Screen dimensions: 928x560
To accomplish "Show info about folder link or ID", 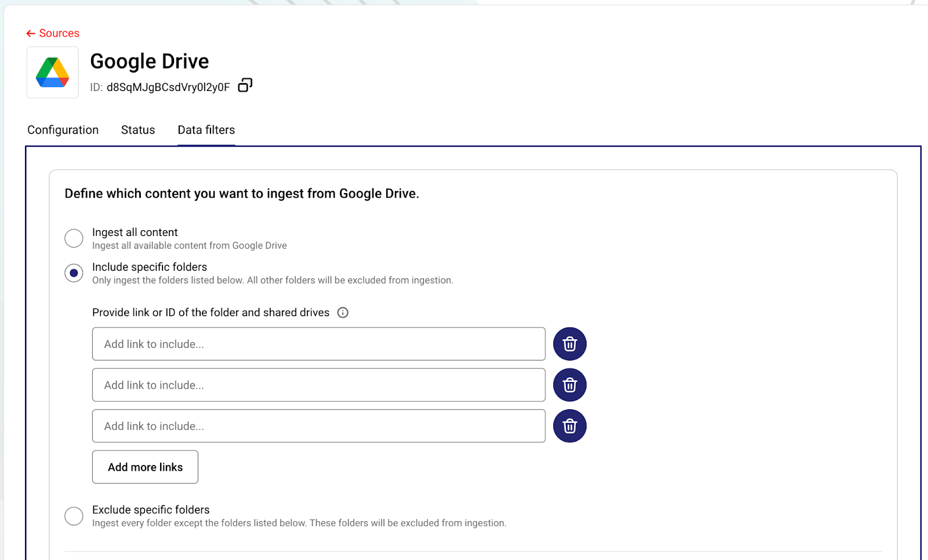I will click(343, 313).
